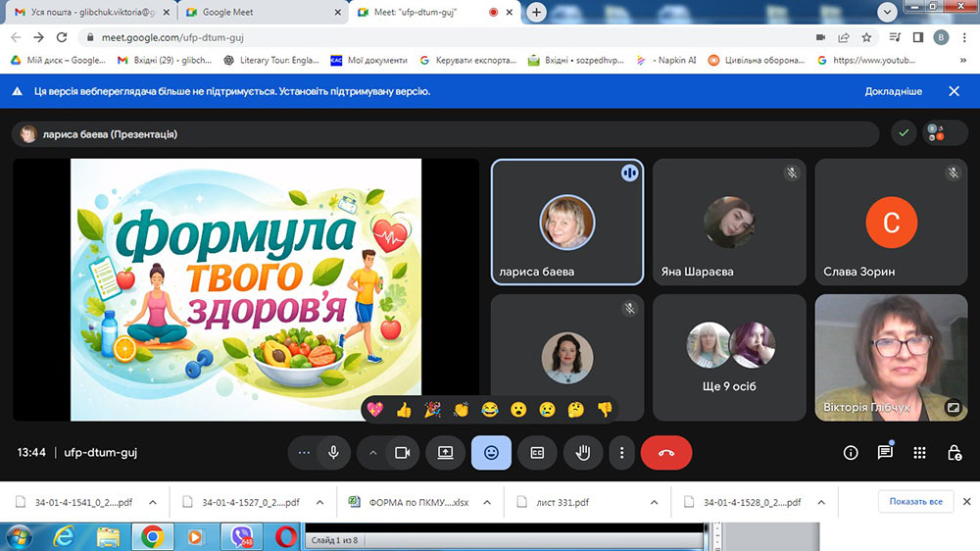Open the Activities grid icon
Image resolution: width=980 pixels, height=551 pixels.
[x=919, y=453]
